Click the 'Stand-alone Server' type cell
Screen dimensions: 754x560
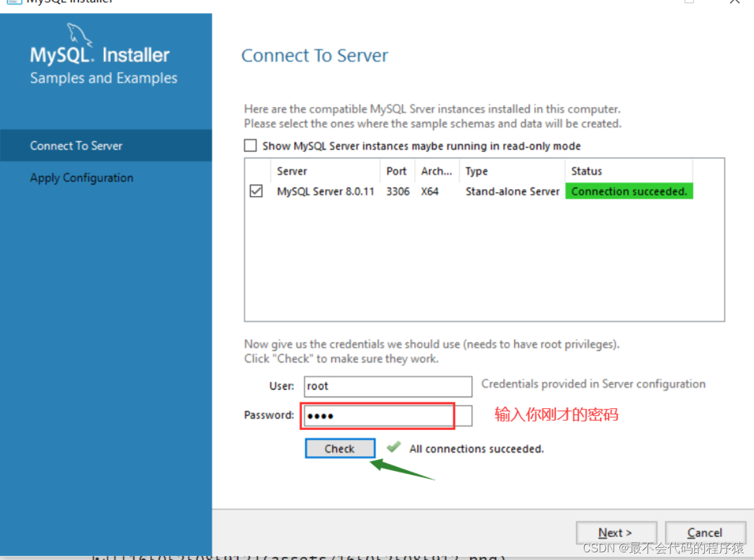coord(513,192)
